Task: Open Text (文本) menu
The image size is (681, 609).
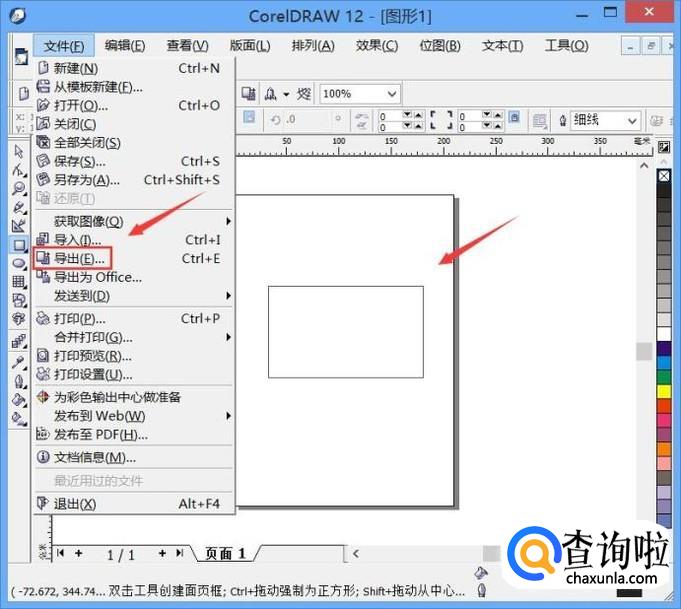Action: click(502, 45)
